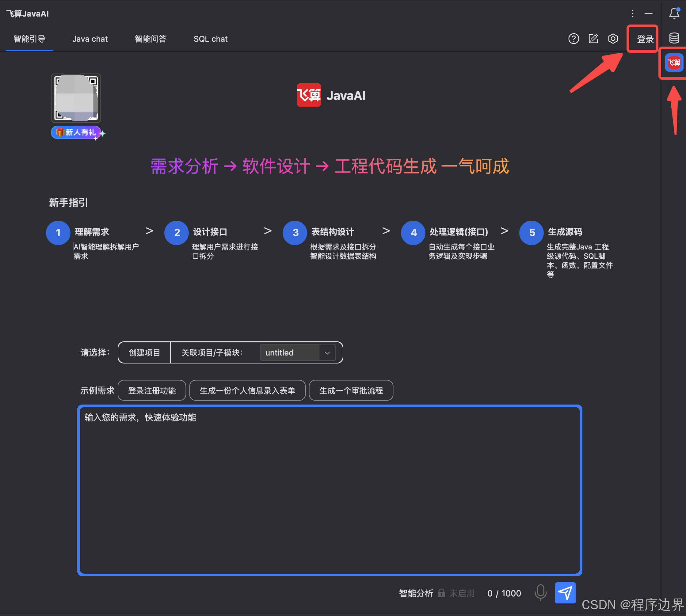
Task: Click the 0 / 1000 character counter
Action: [x=504, y=593]
